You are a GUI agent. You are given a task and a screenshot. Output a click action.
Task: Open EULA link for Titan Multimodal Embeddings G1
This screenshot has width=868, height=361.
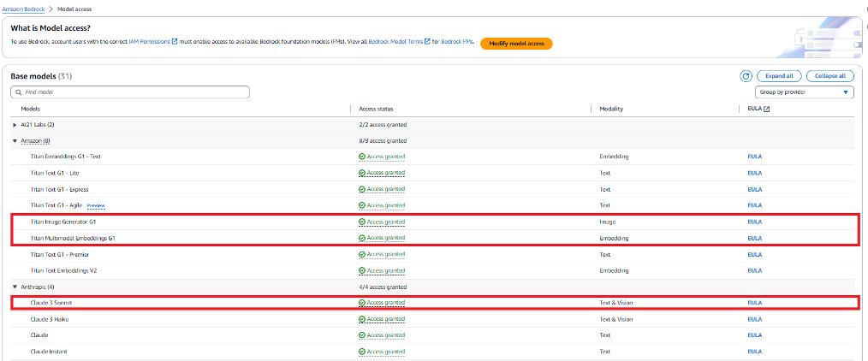[754, 239]
